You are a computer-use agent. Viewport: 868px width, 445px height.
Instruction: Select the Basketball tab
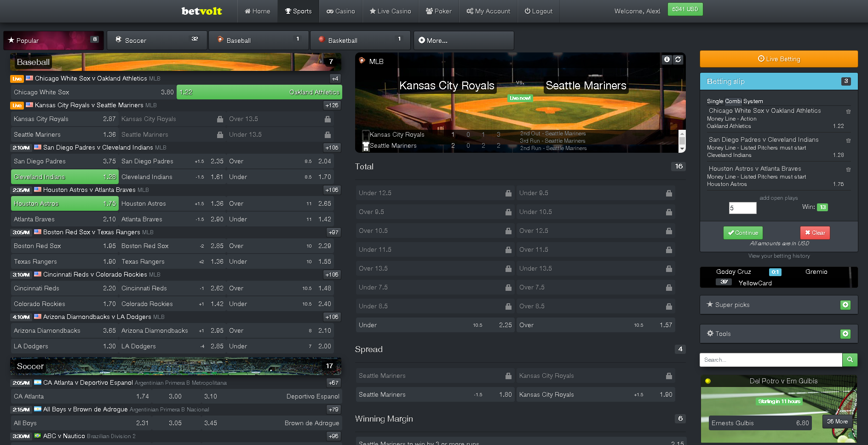[360, 40]
